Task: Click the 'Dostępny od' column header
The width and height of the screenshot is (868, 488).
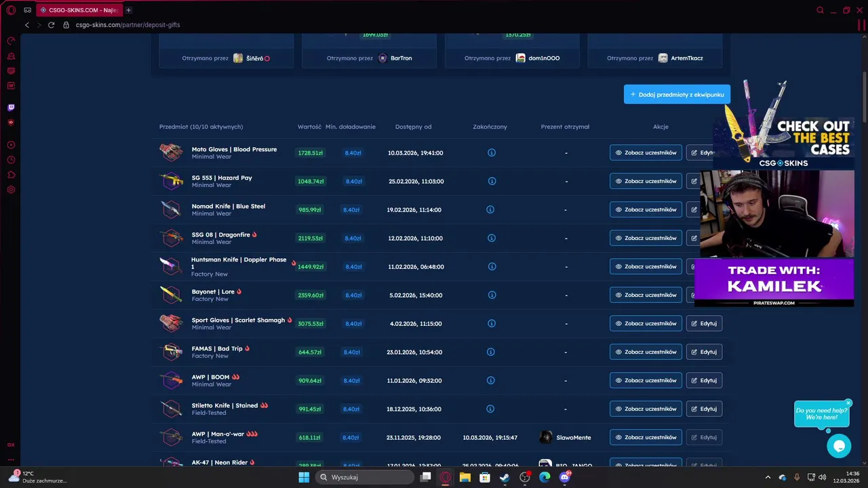Action: [413, 127]
